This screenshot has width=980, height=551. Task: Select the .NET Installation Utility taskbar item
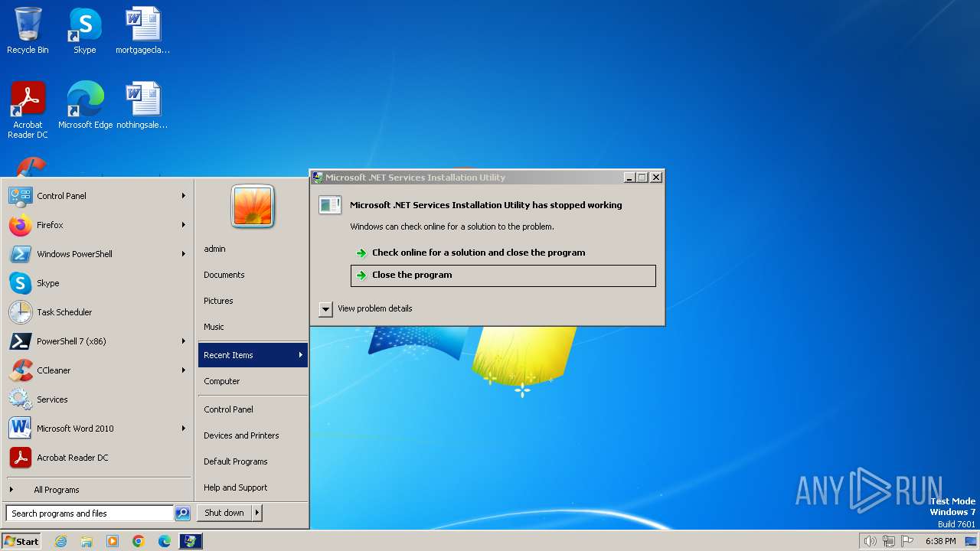[191, 541]
